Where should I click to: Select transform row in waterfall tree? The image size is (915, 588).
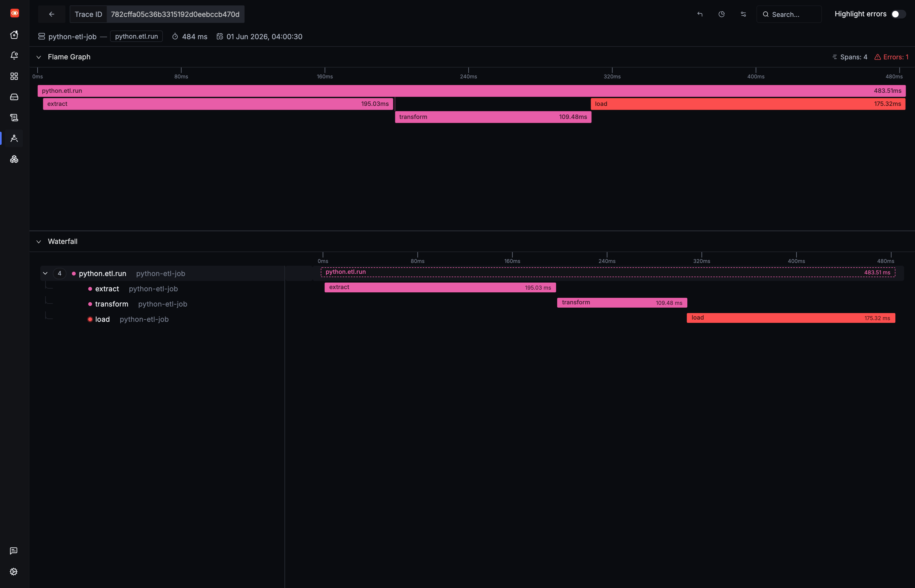click(x=162, y=304)
